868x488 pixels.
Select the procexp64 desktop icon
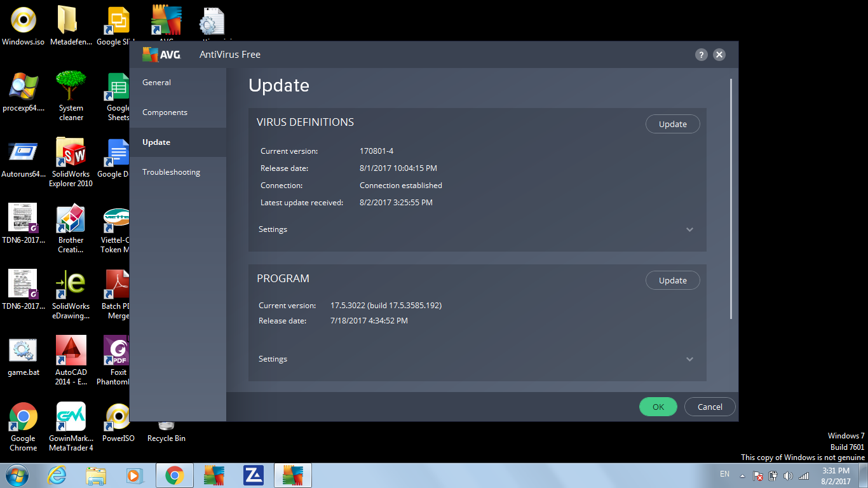(x=24, y=93)
